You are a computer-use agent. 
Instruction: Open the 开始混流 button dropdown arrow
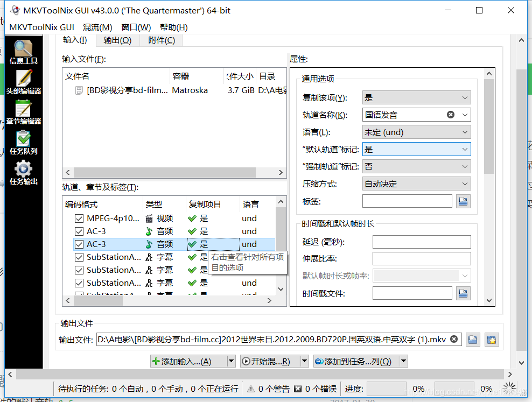pyautogui.click(x=304, y=361)
